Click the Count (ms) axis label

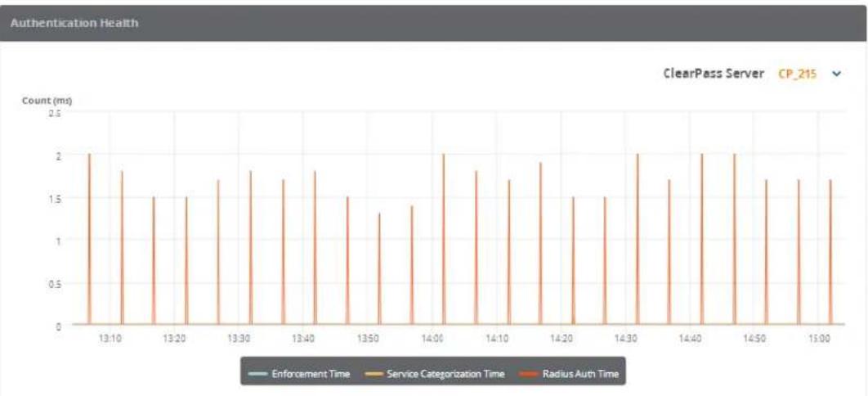point(47,101)
